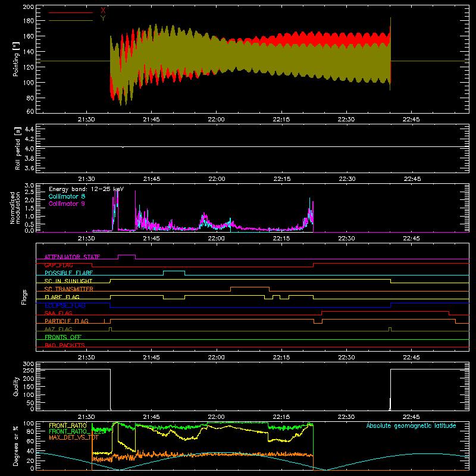Screen dimensions: 476x476
Task: Select the Energy band: 12-25 keV label
Action: pos(86,189)
